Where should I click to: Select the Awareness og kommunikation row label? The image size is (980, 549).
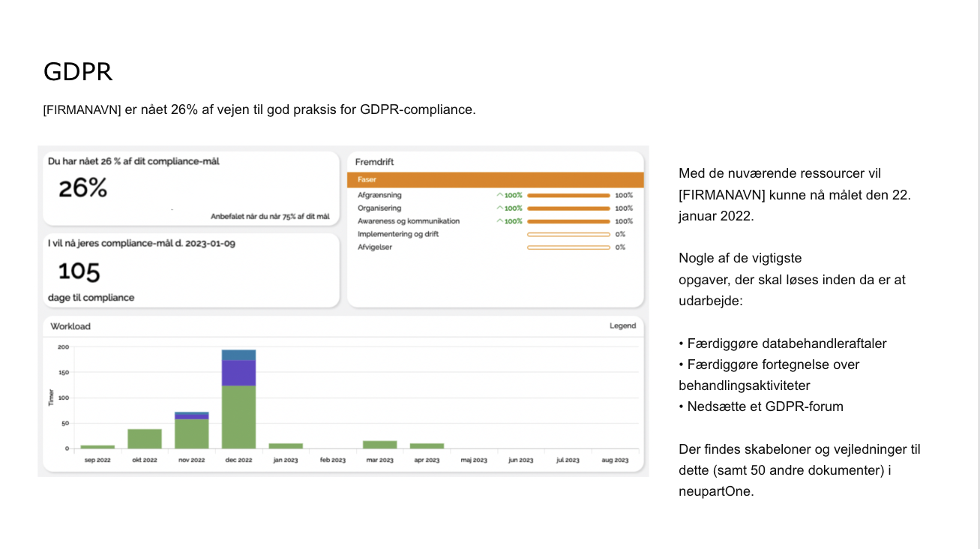pyautogui.click(x=409, y=221)
